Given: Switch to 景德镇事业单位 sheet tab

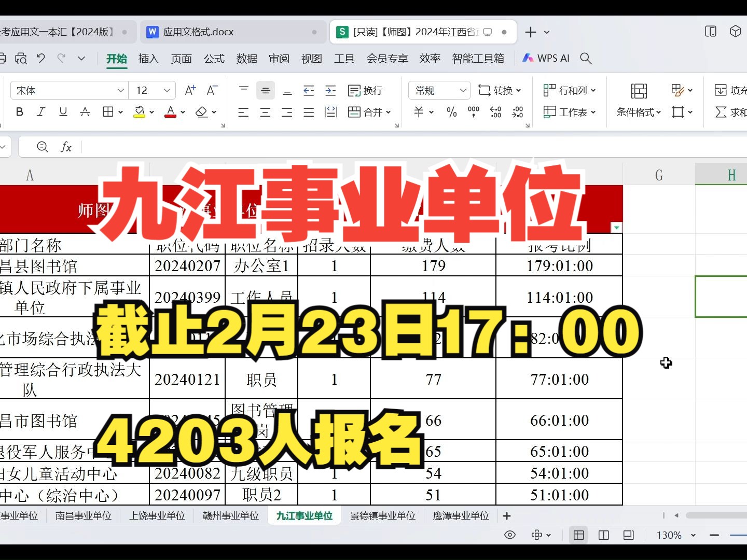Looking at the screenshot, I should pyautogui.click(x=383, y=516).
